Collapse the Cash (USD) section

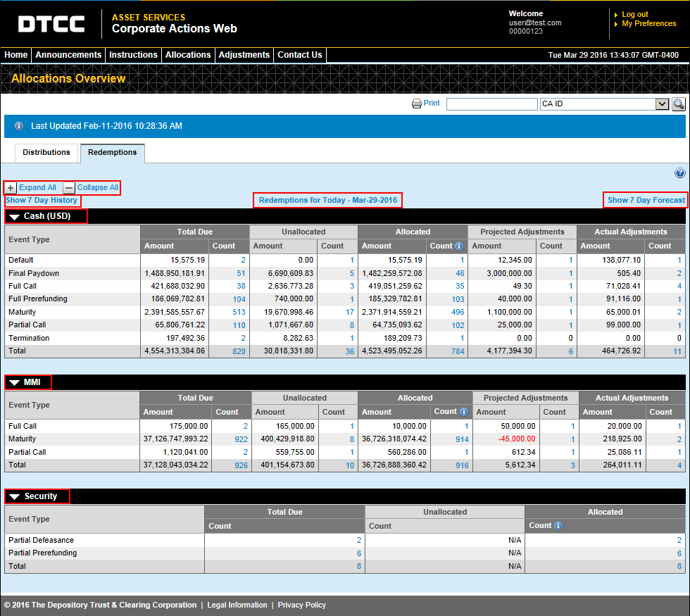click(15, 216)
